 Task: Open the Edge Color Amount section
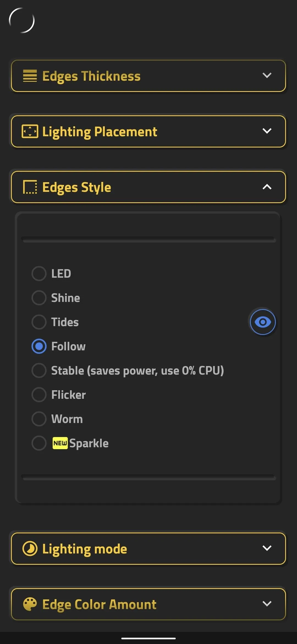pos(148,604)
